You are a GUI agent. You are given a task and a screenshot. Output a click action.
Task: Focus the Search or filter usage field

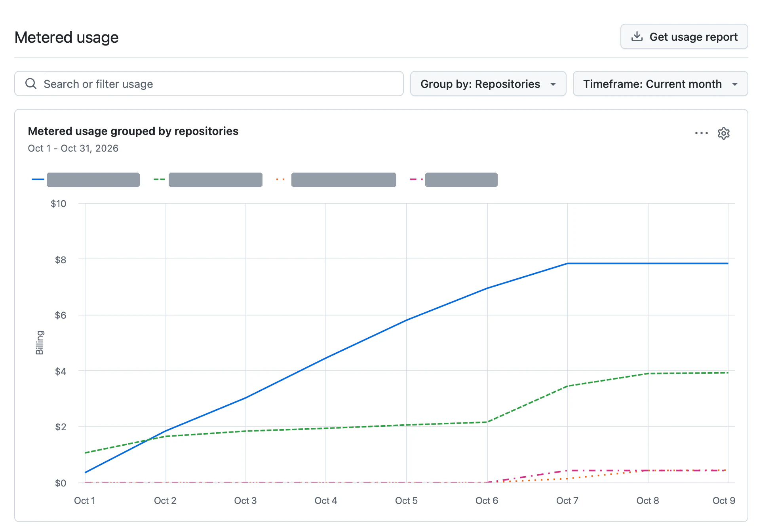(209, 84)
